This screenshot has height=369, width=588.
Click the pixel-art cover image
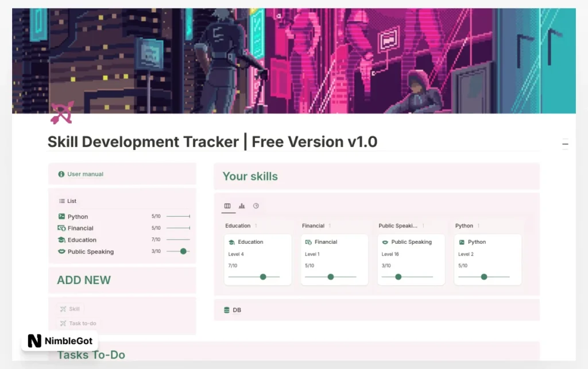294,61
